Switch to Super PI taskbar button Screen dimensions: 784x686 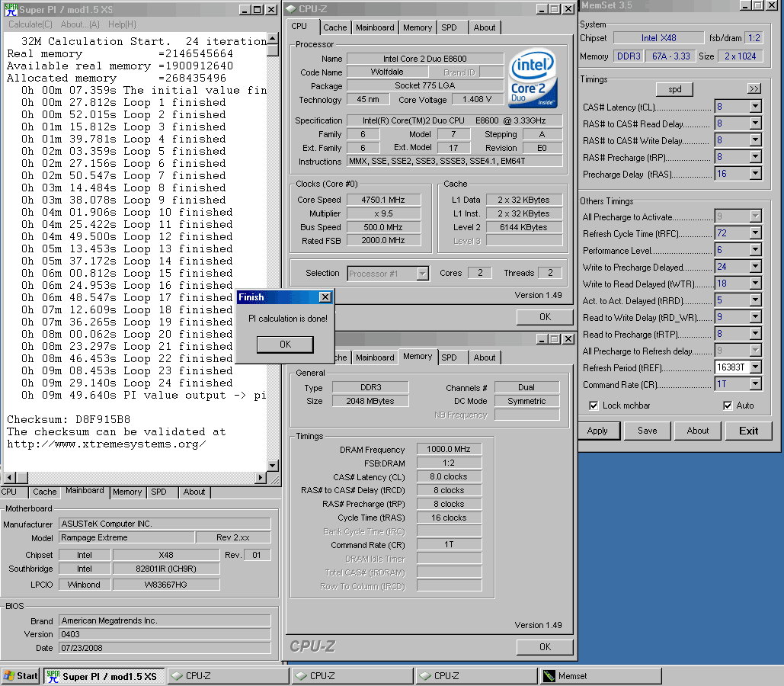tap(104, 676)
